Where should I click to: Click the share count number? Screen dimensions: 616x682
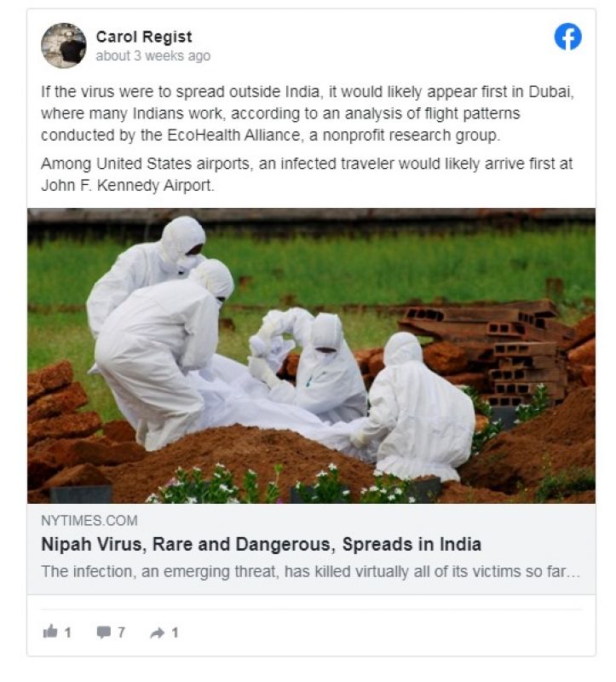175,633
